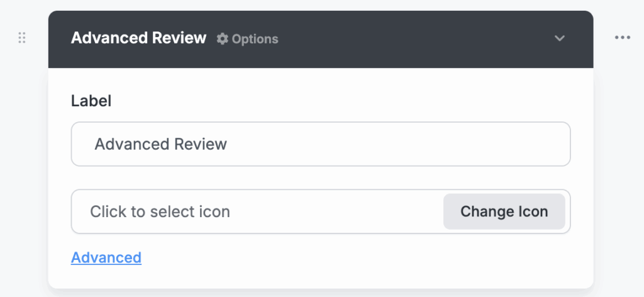The image size is (644, 297).
Task: Click the "Label" field caption
Action: point(91,101)
